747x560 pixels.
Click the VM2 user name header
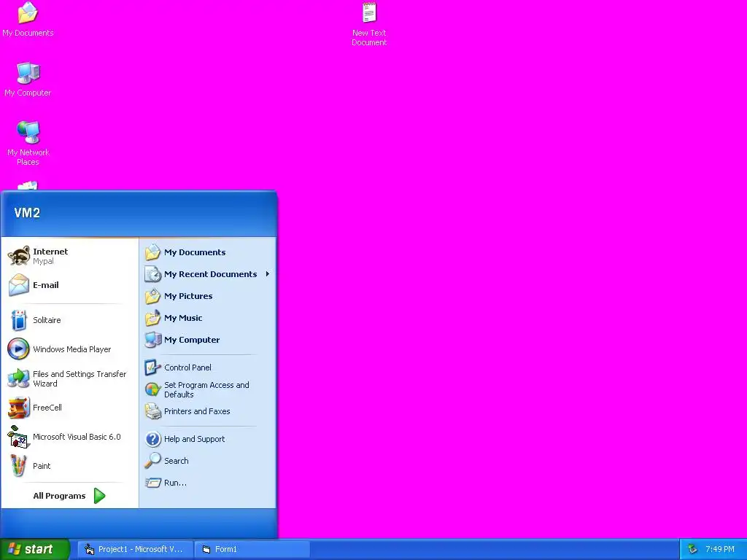tap(27, 213)
